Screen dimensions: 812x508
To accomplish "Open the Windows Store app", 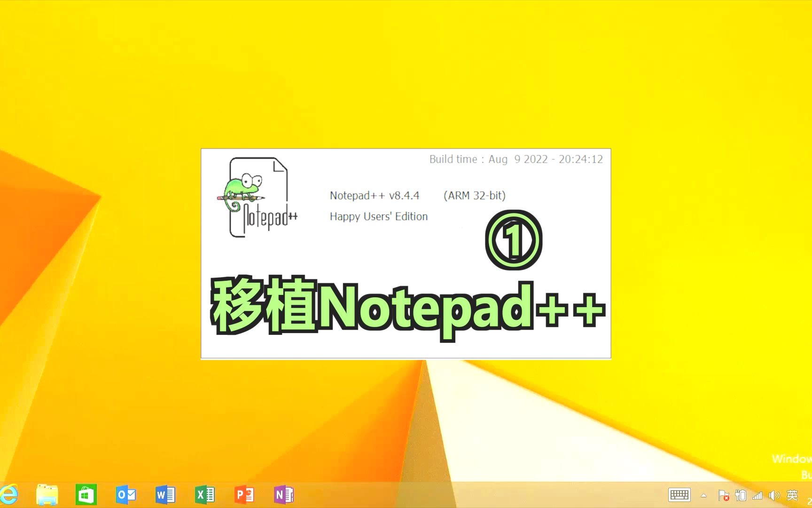I will coord(85,494).
